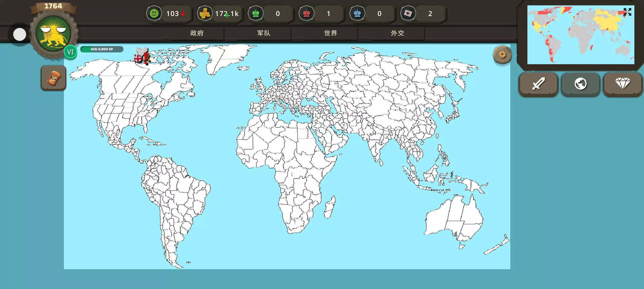Click the hourglass next-turn button
This screenshot has width=644, height=289.
pyautogui.click(x=53, y=78)
